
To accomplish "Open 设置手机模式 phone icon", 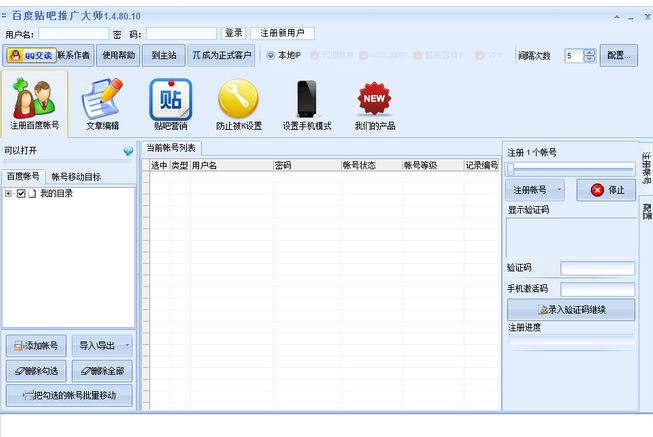I will pos(307,103).
